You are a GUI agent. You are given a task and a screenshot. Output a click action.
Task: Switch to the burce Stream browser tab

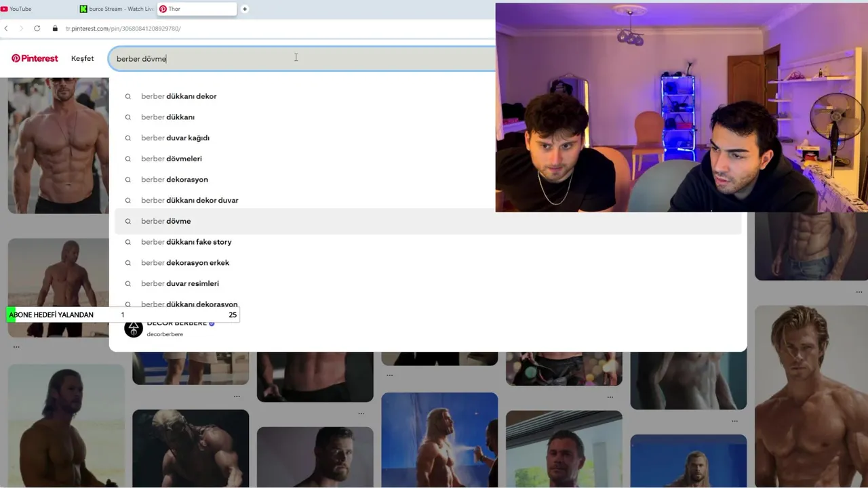[116, 9]
